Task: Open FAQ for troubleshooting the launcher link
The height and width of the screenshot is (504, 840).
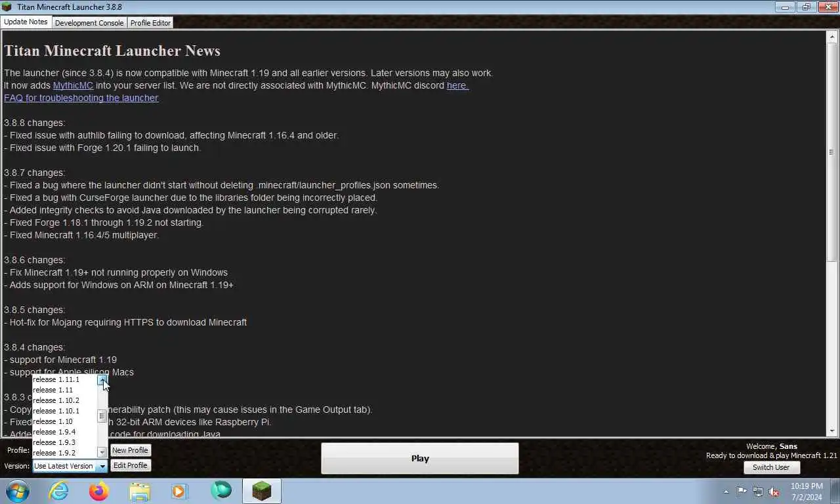Action: coord(81,98)
